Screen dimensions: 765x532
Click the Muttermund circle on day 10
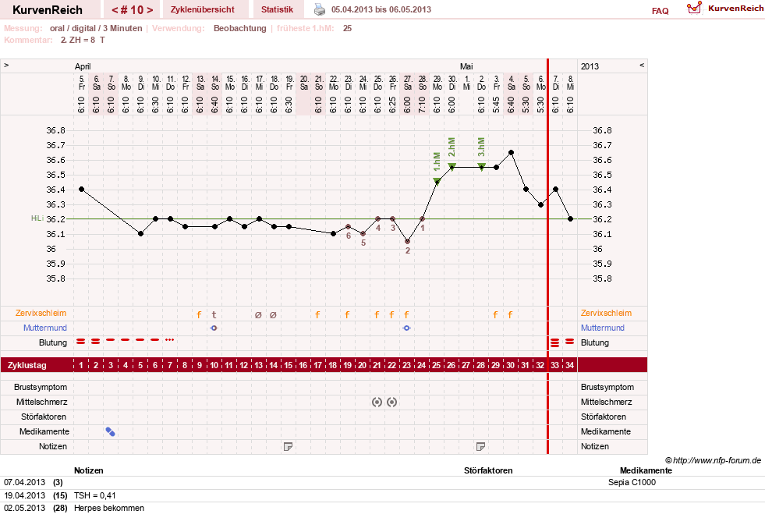[213, 328]
